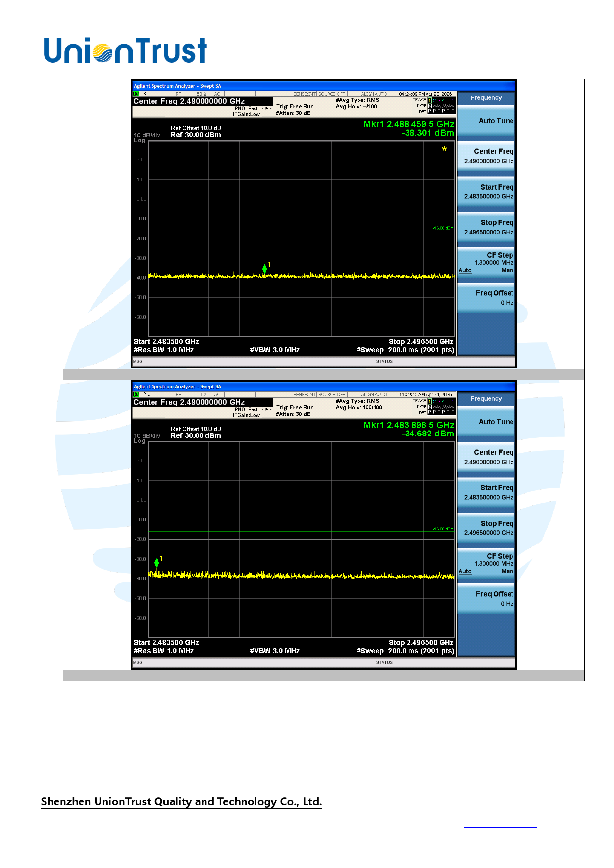Click marker 1 diamond on the lower analyzer trace
Viewport: 614px width, 868px height.
(x=157, y=563)
